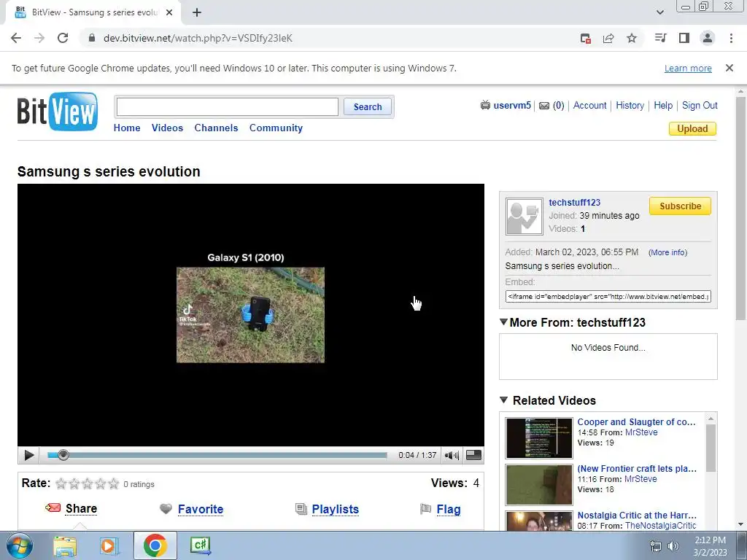Open File Explorer from the taskbar
Viewport: 747px width, 560px height.
point(65,545)
